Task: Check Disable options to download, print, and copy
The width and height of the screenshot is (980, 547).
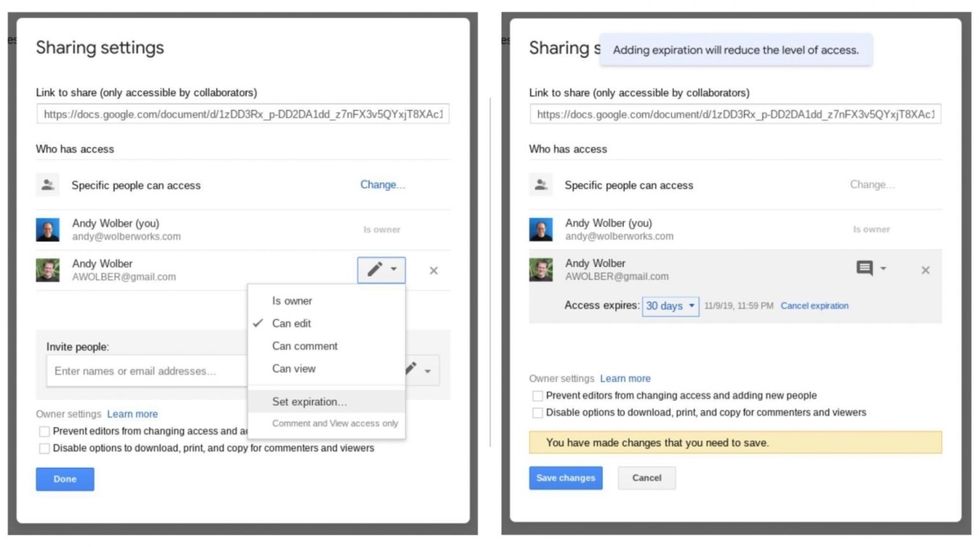Action: coord(44,447)
